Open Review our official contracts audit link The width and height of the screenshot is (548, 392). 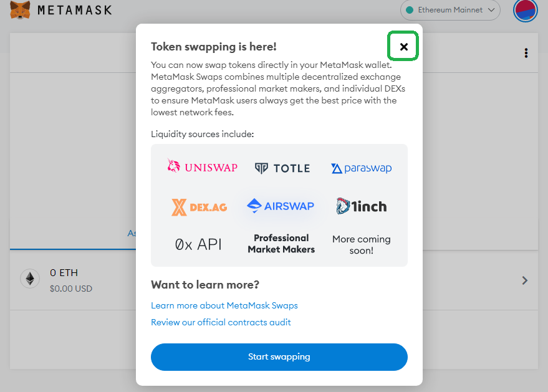click(x=221, y=322)
